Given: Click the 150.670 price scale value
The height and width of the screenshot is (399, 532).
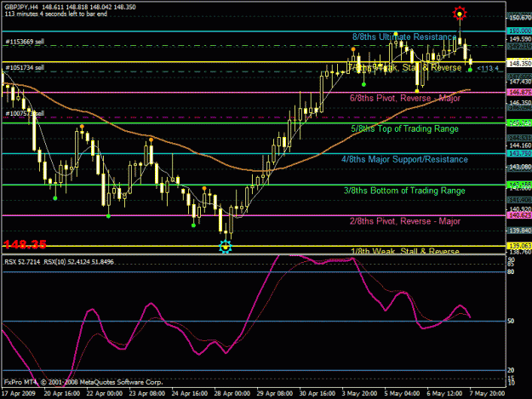Looking at the screenshot, I should (520, 18).
